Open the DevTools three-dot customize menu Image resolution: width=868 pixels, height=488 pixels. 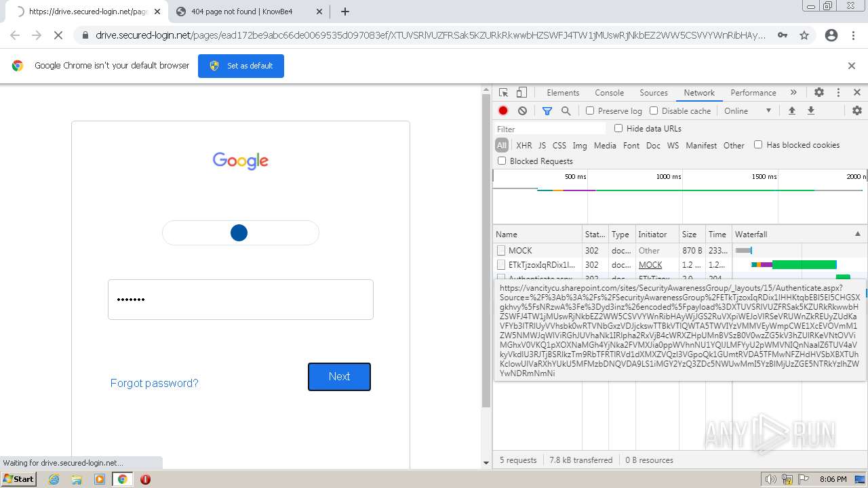click(838, 92)
